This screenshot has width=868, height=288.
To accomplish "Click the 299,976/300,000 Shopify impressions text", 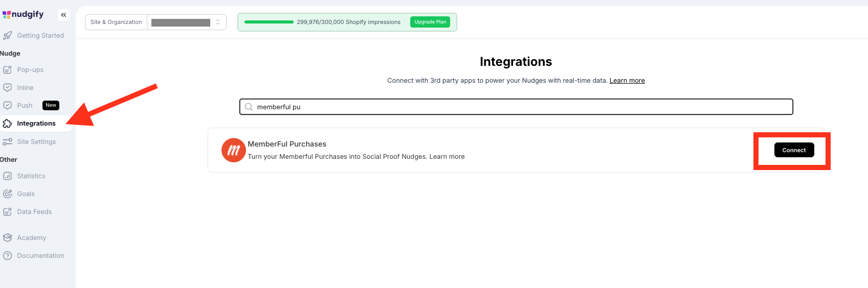I will (349, 22).
